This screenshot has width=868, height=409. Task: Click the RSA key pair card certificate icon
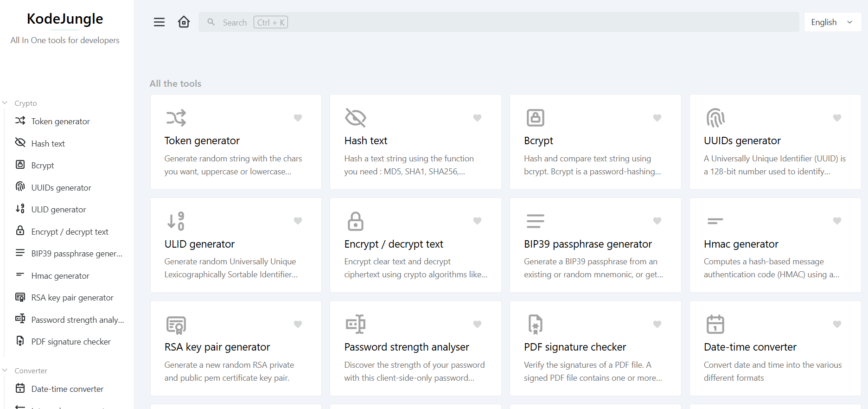176,325
